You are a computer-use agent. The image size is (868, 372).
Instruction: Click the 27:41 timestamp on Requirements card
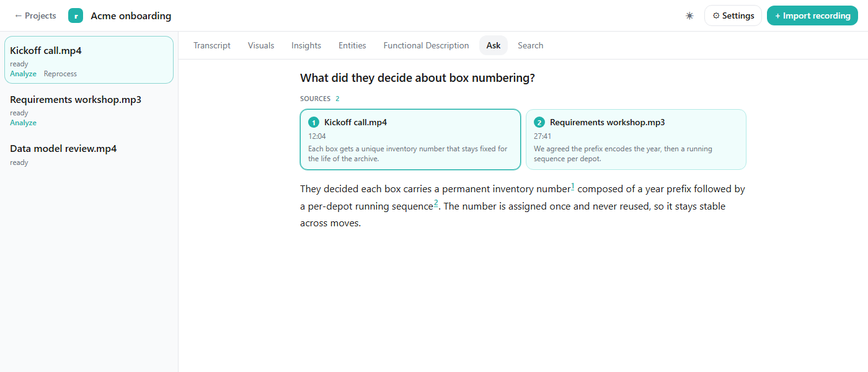pos(542,136)
